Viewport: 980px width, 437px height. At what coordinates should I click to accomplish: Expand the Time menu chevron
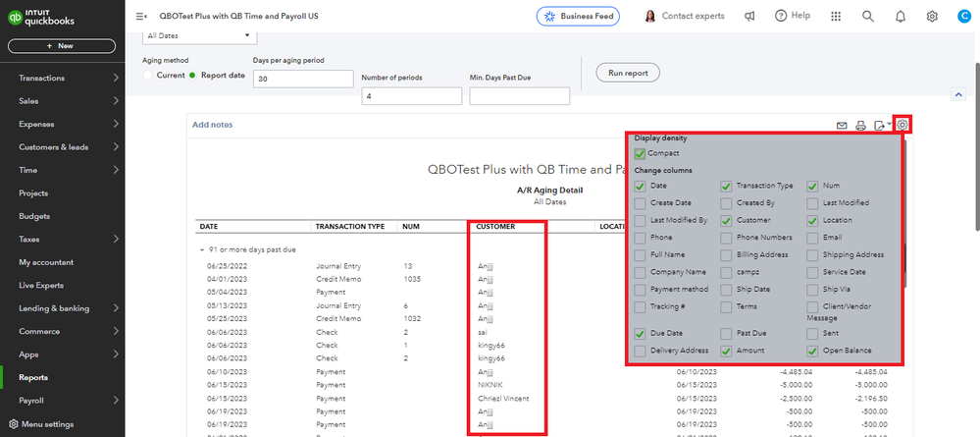[117, 170]
